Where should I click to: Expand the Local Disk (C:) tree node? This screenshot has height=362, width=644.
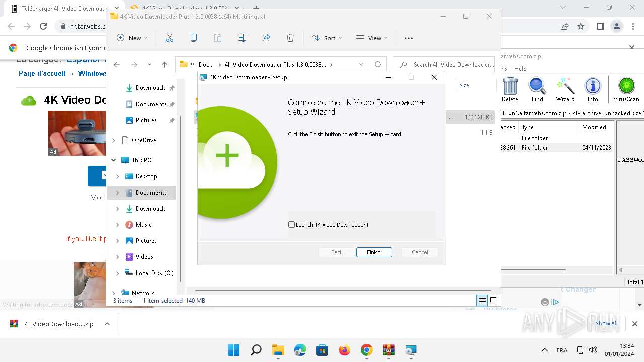tap(118, 273)
